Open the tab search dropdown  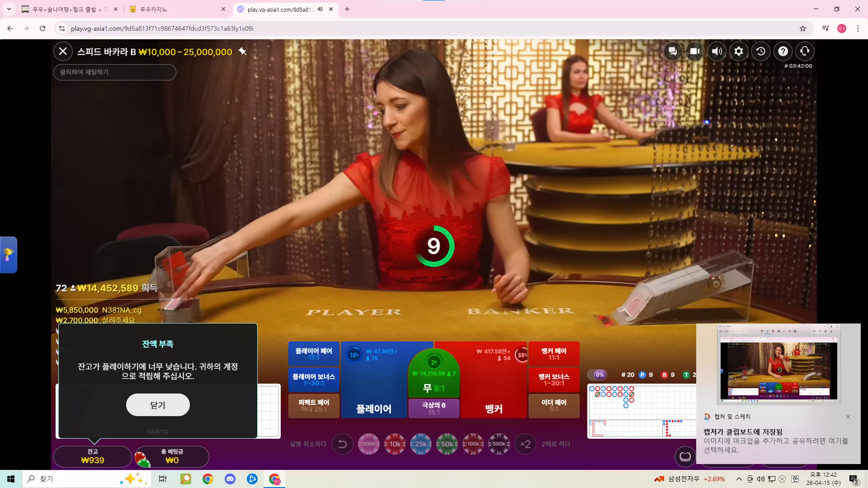pyautogui.click(x=9, y=9)
